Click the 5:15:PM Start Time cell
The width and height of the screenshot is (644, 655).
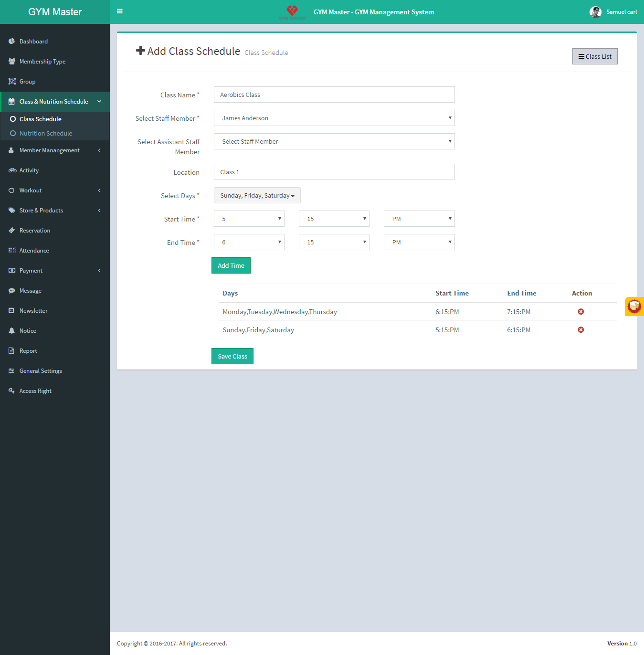click(447, 330)
